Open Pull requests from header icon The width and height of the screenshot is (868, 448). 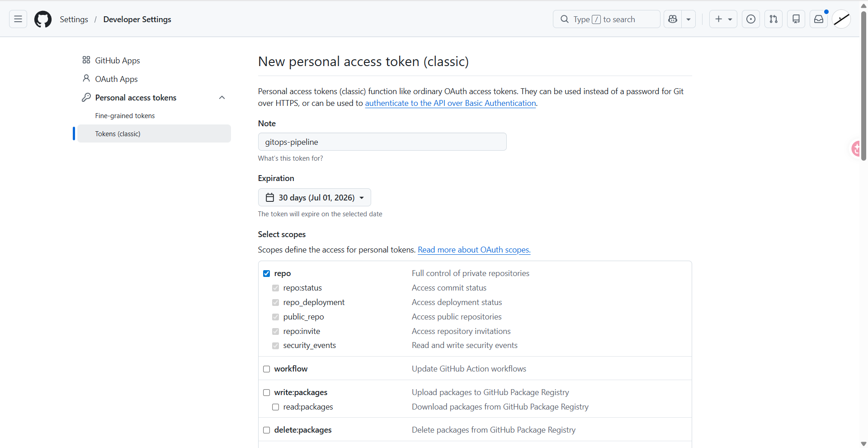coord(774,19)
